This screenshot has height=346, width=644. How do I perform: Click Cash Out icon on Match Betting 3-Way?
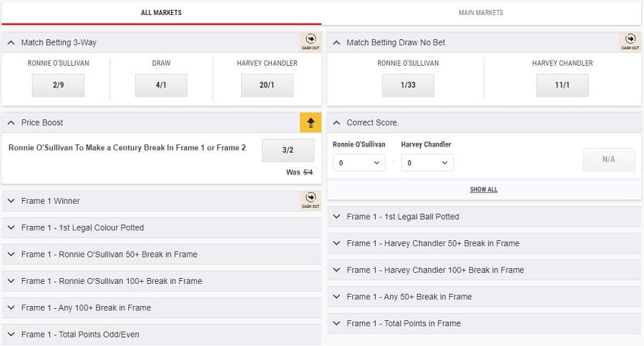(x=311, y=42)
